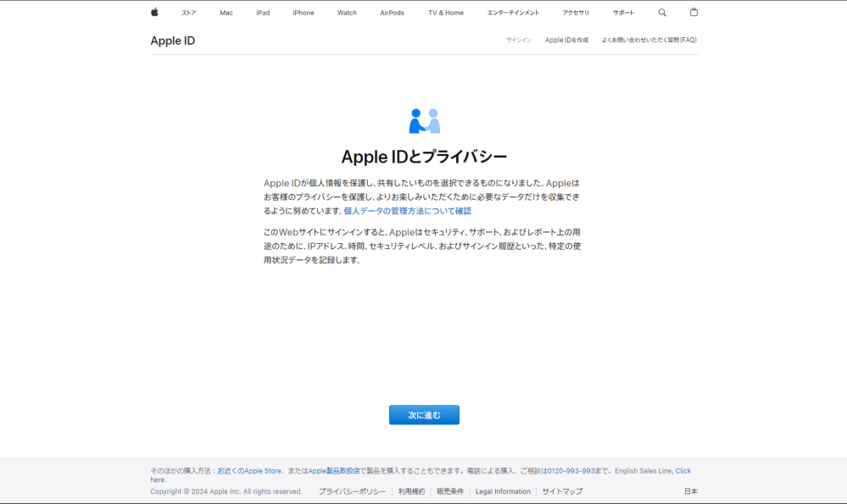Viewport: 847px width, 504px height.
Task: Go to アクセサリ in navigation
Action: pyautogui.click(x=576, y=13)
